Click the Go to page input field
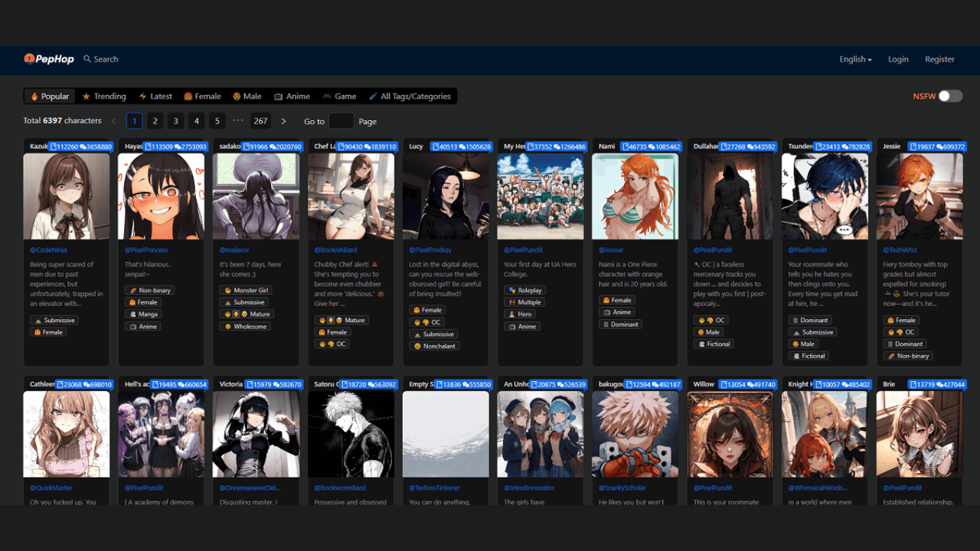Screen dimensions: 980x551 341,121
